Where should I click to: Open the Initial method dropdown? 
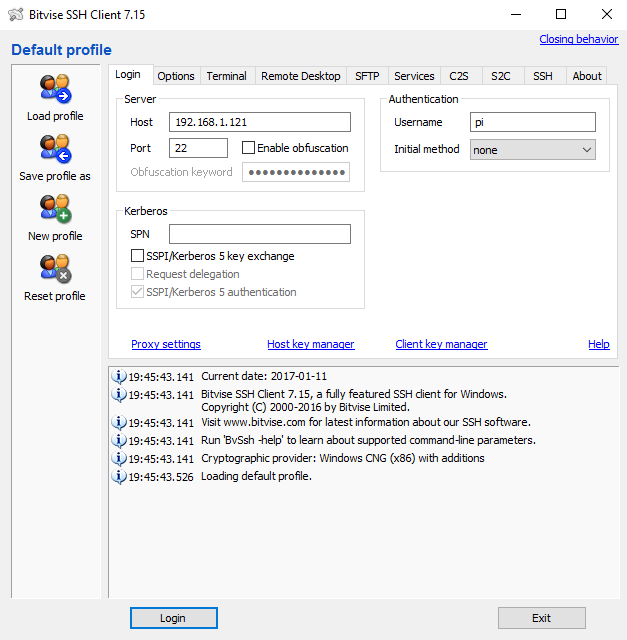[x=532, y=150]
